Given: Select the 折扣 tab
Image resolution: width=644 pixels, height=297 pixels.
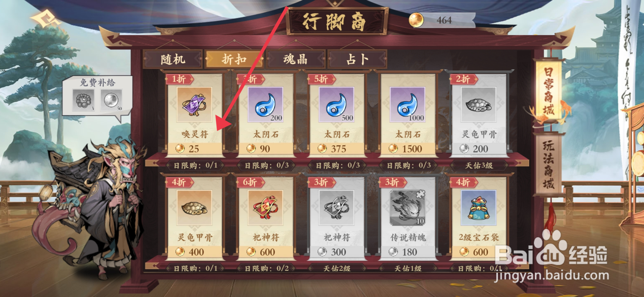Looking at the screenshot, I should click(234, 59).
